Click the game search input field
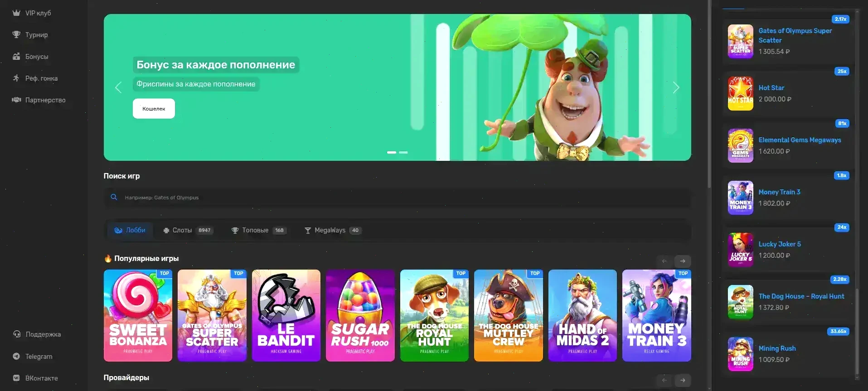The image size is (868, 391). pos(399,198)
